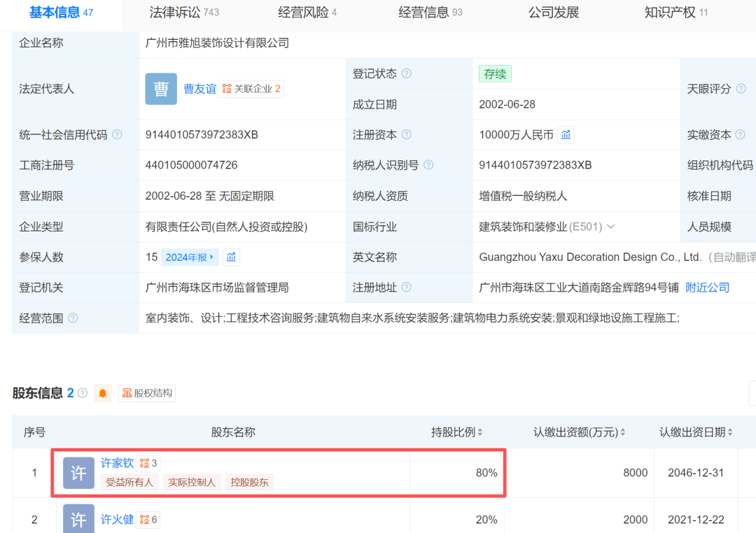The height and width of the screenshot is (533, 756).
Task: View 股权结构 diagram button
Action: 147,393
